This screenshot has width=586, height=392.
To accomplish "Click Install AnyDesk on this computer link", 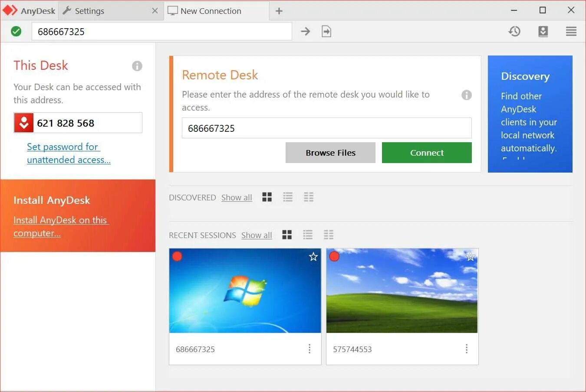I will point(61,226).
